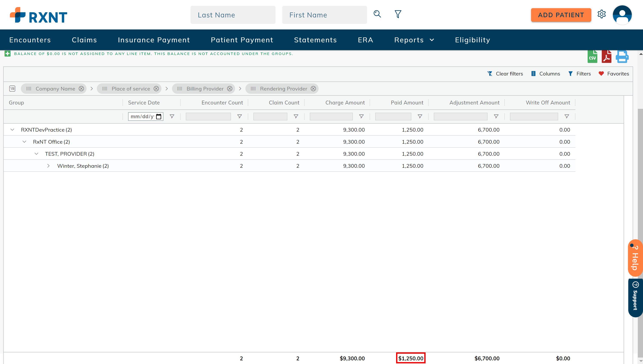Remove Rendering Provider grouping

(313, 89)
